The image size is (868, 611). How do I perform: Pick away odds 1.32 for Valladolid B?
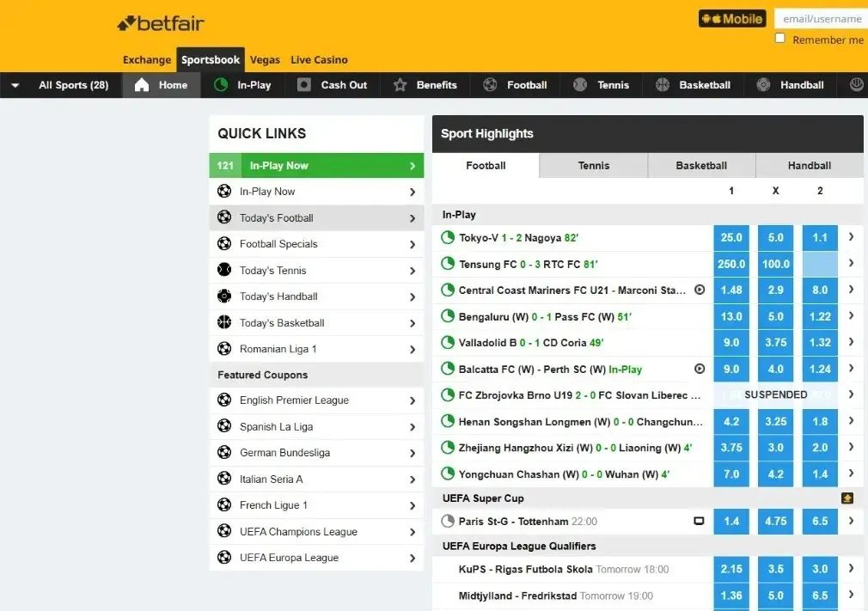pos(820,343)
